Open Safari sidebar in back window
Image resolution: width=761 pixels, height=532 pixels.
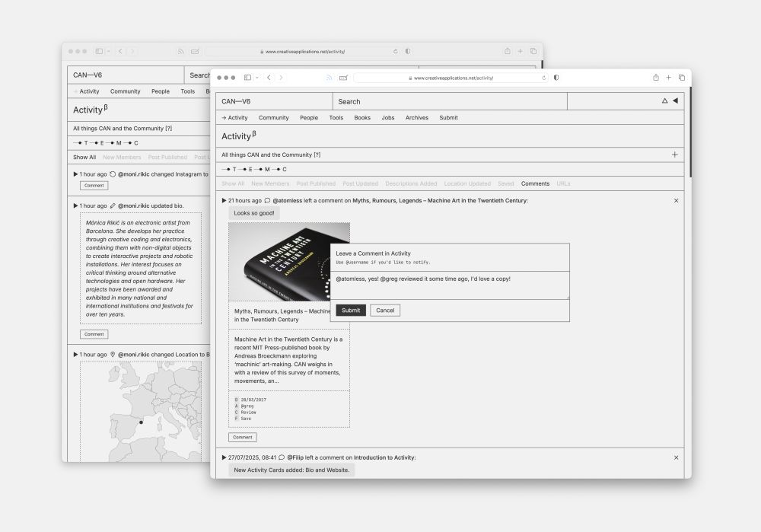(x=99, y=51)
